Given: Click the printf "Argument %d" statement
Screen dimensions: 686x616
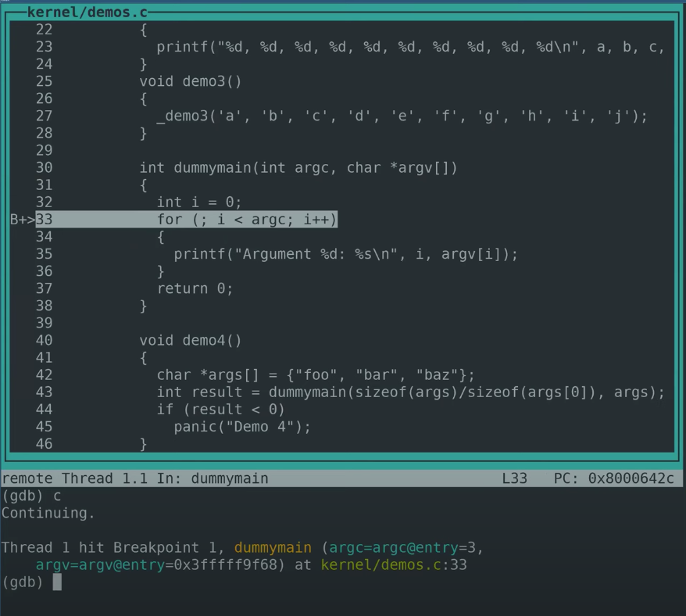Looking at the screenshot, I should pyautogui.click(x=345, y=254).
